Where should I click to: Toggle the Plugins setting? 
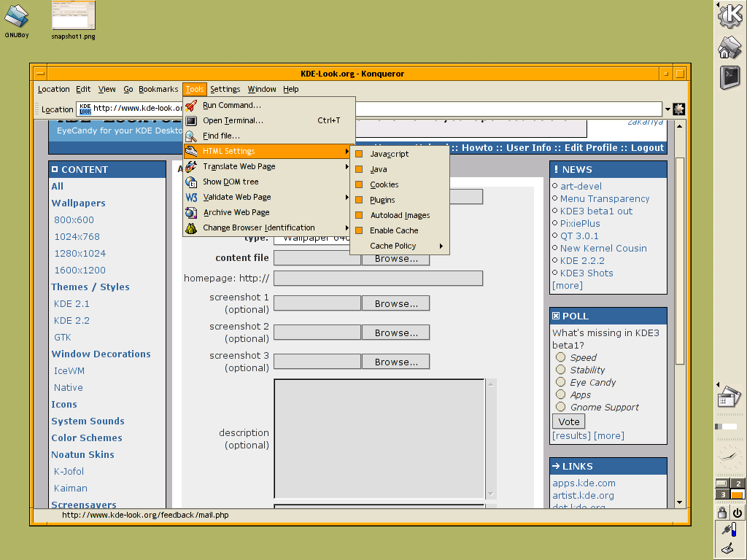pos(359,200)
